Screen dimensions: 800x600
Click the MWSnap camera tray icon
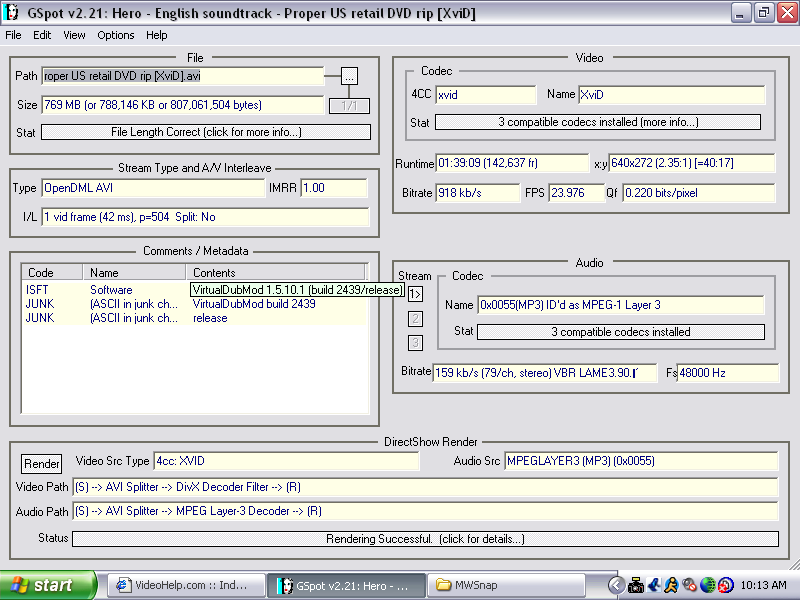635,585
